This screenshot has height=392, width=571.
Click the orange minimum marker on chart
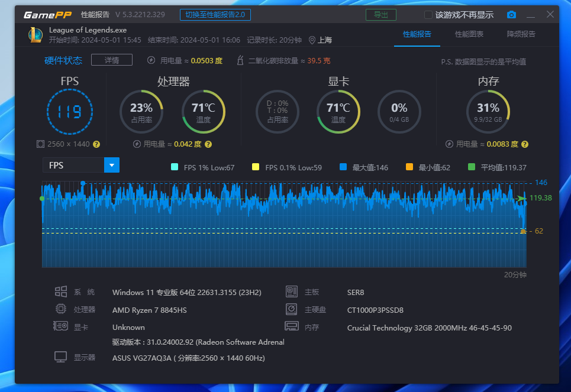click(523, 231)
